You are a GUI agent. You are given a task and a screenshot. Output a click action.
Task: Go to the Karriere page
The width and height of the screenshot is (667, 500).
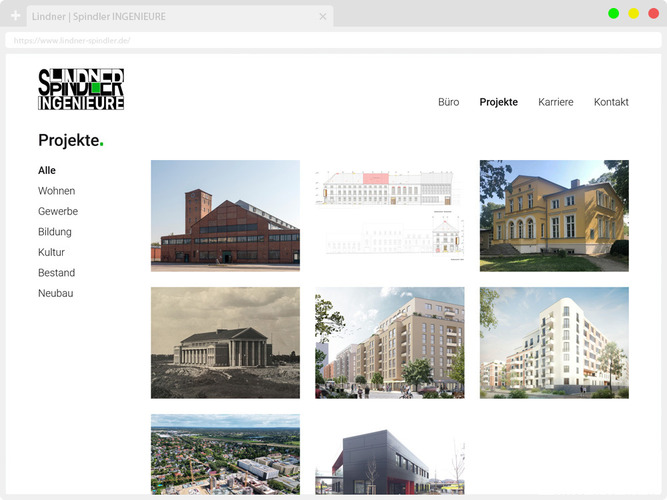point(555,102)
